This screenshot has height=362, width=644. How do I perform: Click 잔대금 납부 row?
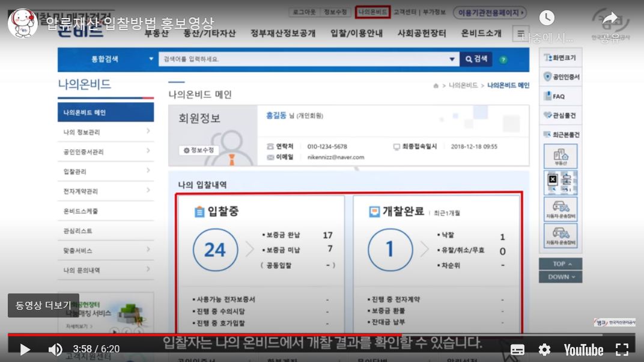coord(436,322)
